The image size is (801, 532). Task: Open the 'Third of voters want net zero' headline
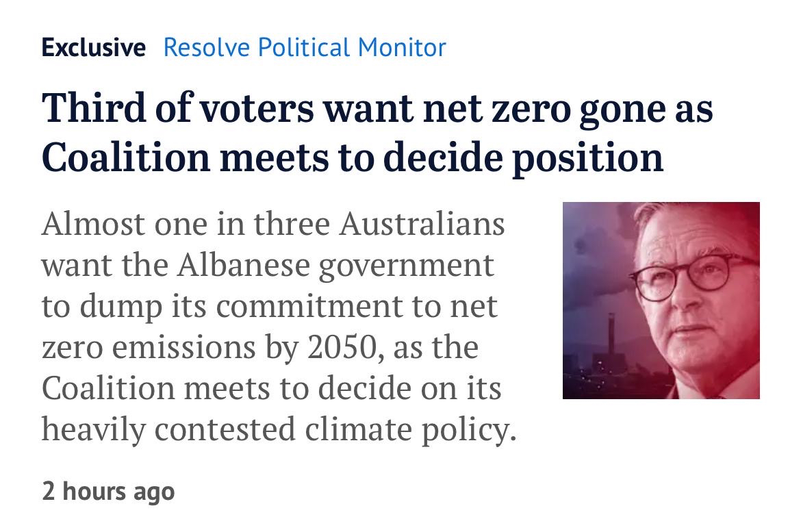coord(377,110)
